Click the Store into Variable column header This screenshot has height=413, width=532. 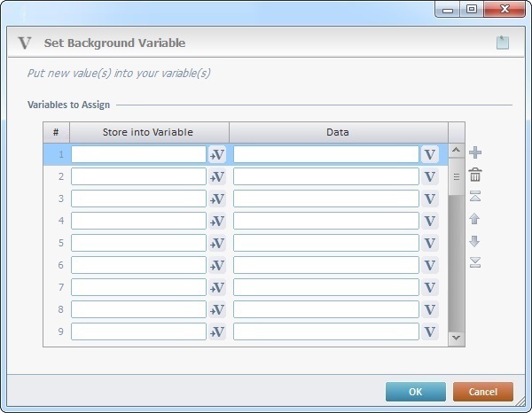[148, 133]
